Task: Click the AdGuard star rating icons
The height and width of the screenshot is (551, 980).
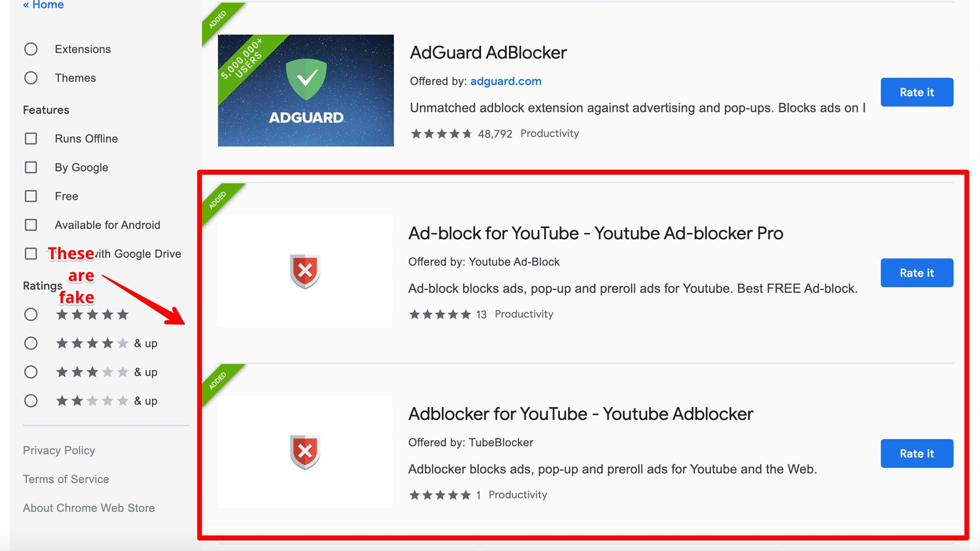Action: 442,134
